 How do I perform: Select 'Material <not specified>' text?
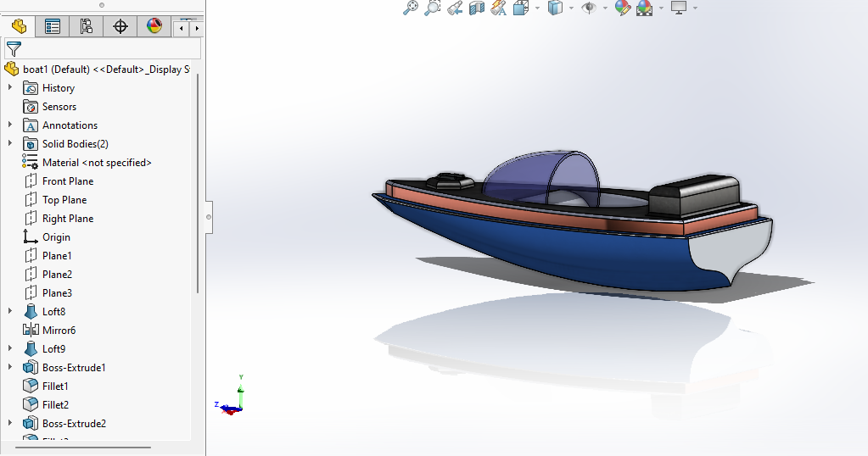97,163
